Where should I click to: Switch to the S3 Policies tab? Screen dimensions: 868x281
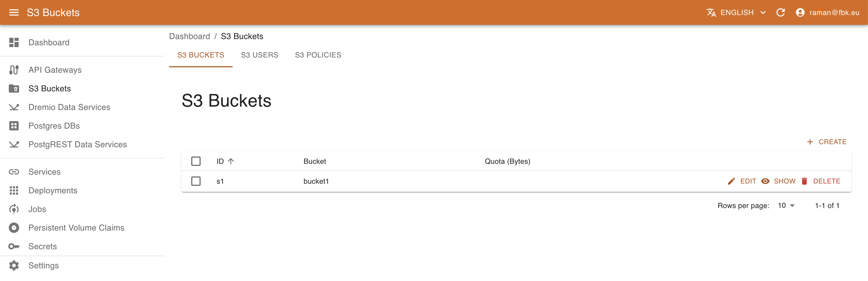tap(318, 55)
